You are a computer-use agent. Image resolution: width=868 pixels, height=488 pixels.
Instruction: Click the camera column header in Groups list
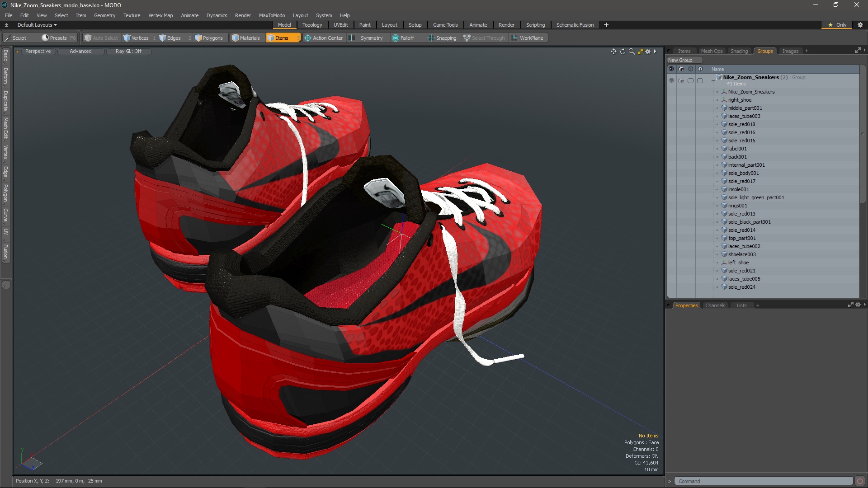681,69
